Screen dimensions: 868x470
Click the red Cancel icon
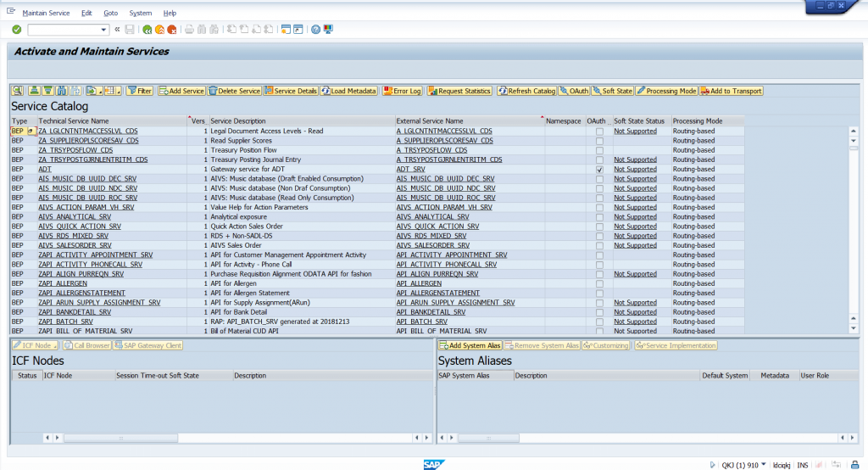click(x=171, y=30)
